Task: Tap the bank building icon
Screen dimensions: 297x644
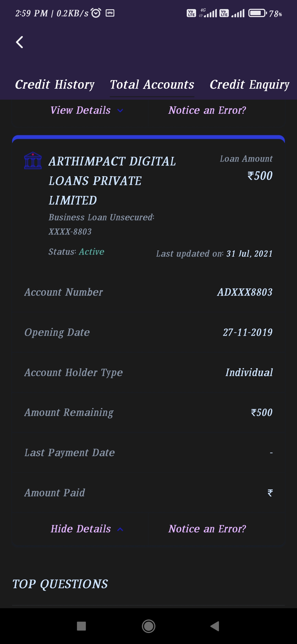Action: click(33, 161)
